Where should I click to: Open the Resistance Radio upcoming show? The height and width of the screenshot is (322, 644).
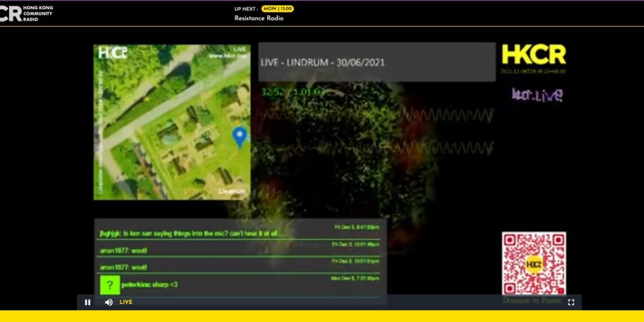[x=259, y=18]
